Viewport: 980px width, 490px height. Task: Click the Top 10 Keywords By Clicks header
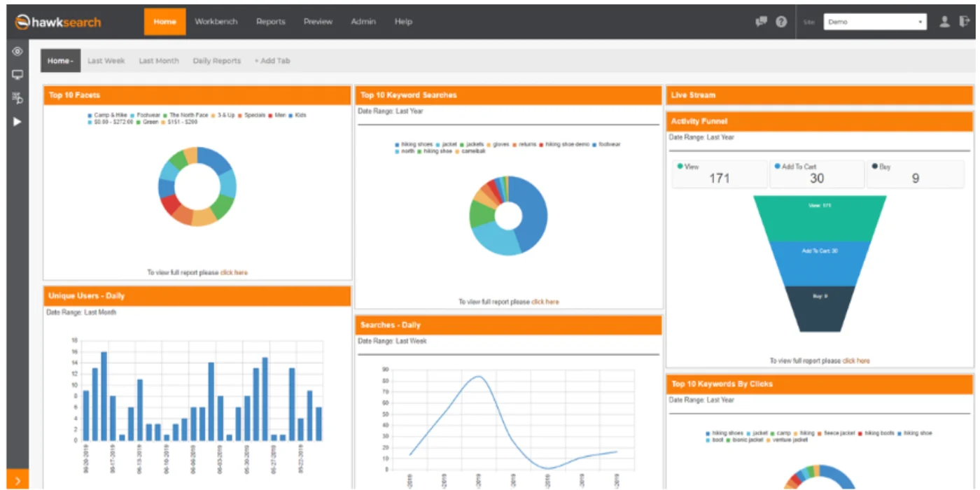[x=820, y=384]
